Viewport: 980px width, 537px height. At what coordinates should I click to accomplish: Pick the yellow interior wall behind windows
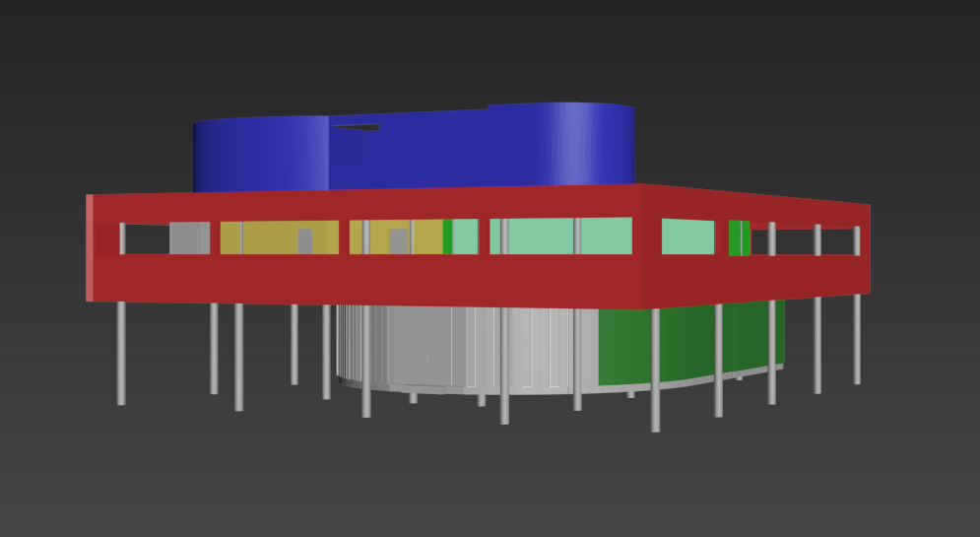280,237
